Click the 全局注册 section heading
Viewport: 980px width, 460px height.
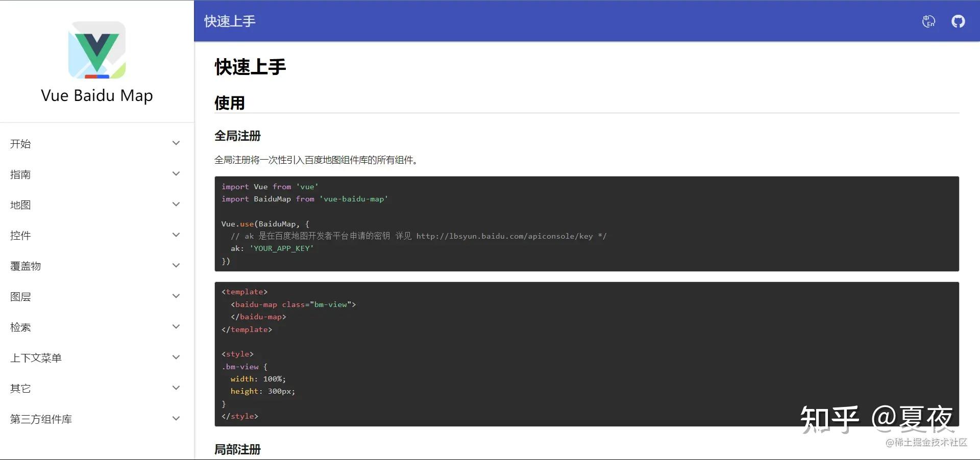tap(236, 136)
